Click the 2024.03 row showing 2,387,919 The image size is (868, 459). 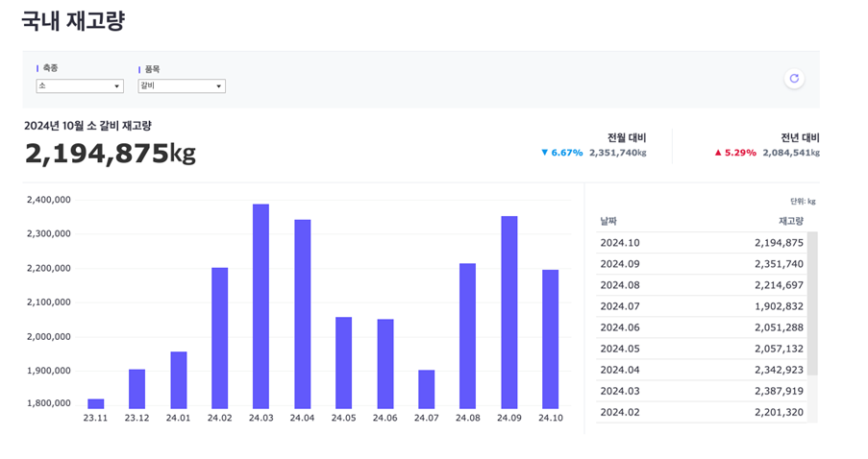pos(701,391)
